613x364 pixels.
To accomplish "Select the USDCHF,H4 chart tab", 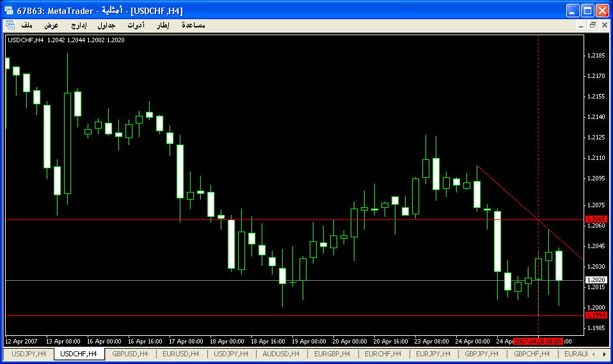I will [x=79, y=354].
